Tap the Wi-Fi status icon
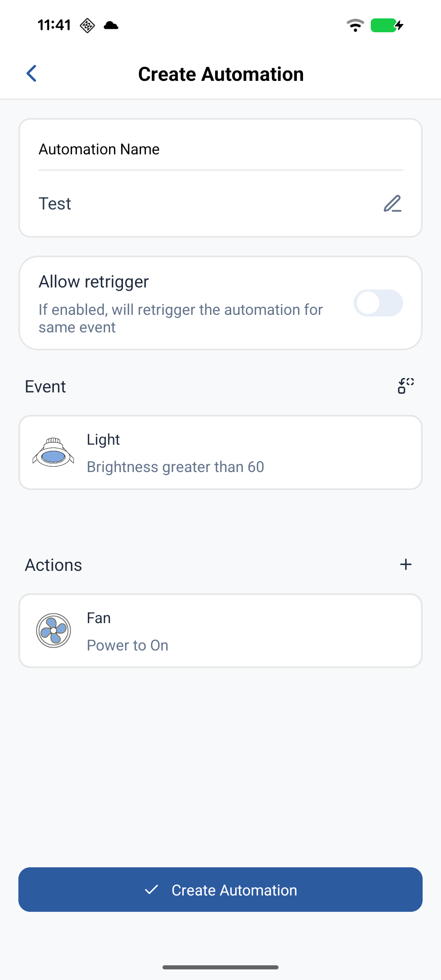 (355, 25)
